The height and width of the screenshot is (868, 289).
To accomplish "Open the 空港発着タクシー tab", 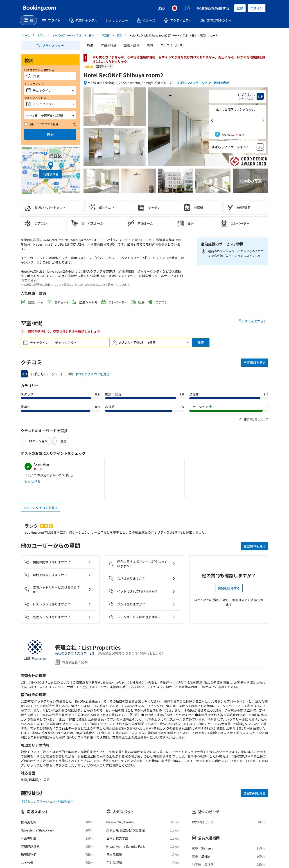I will [216, 20].
